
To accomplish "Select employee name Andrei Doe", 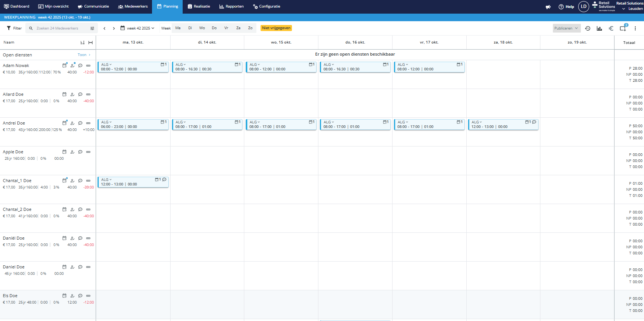I will point(14,123).
